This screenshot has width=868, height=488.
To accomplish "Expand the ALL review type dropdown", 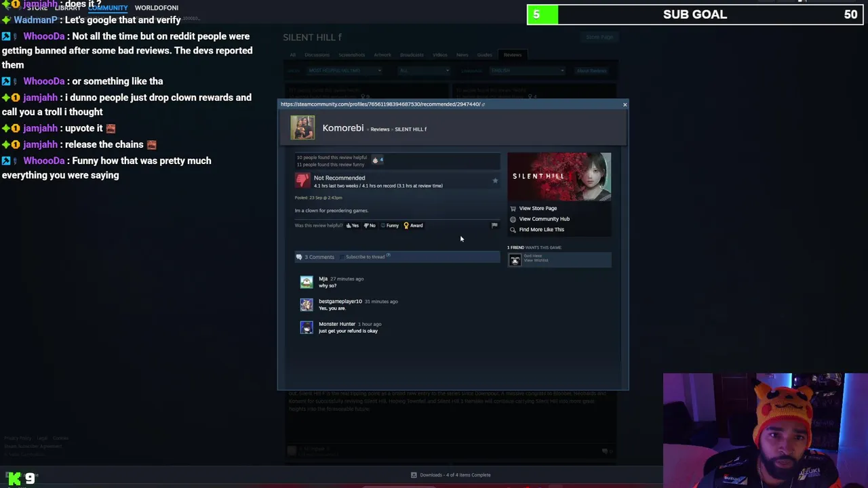I will [x=423, y=70].
